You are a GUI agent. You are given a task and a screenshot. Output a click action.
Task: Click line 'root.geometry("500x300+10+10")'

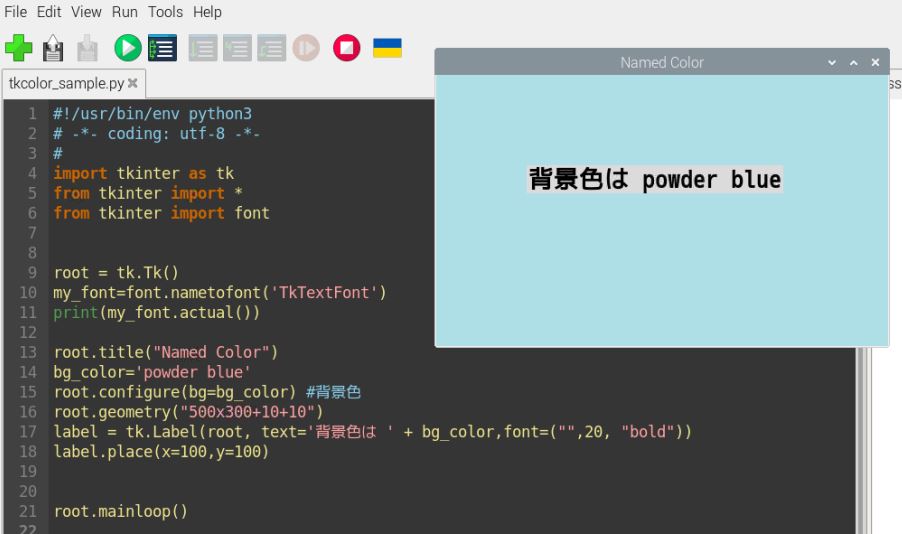point(188,411)
